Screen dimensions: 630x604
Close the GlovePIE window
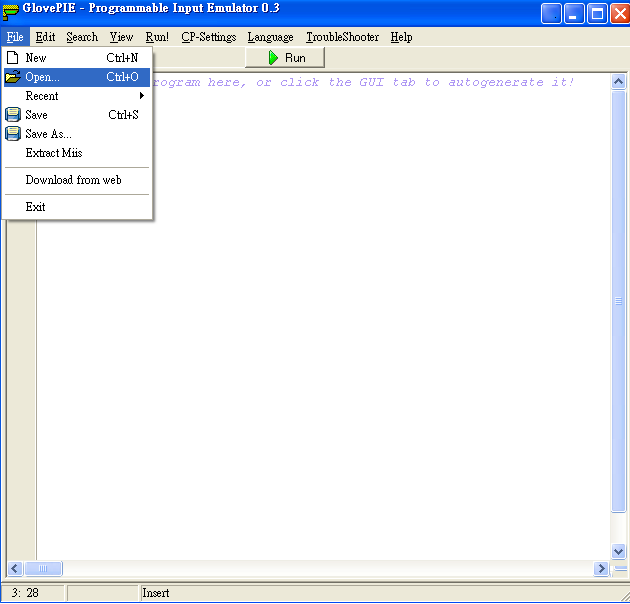620,14
